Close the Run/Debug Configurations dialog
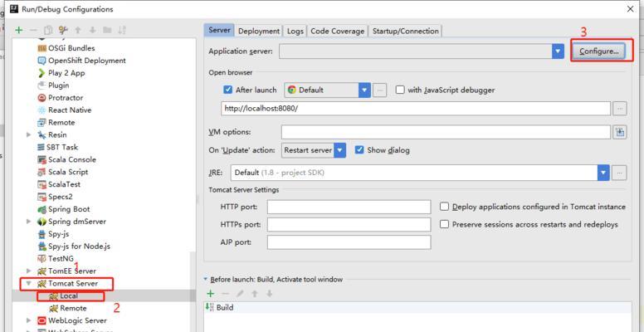Screen dimensions: 644x332 click(631, 9)
